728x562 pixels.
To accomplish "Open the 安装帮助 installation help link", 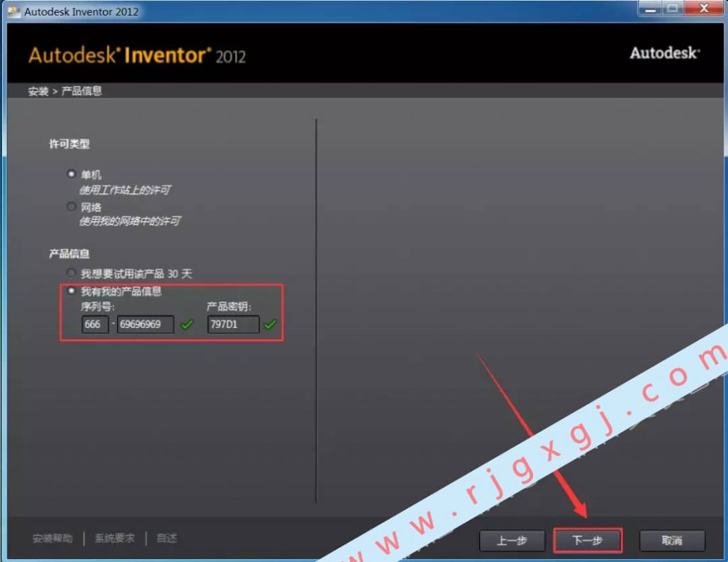I will point(53,539).
